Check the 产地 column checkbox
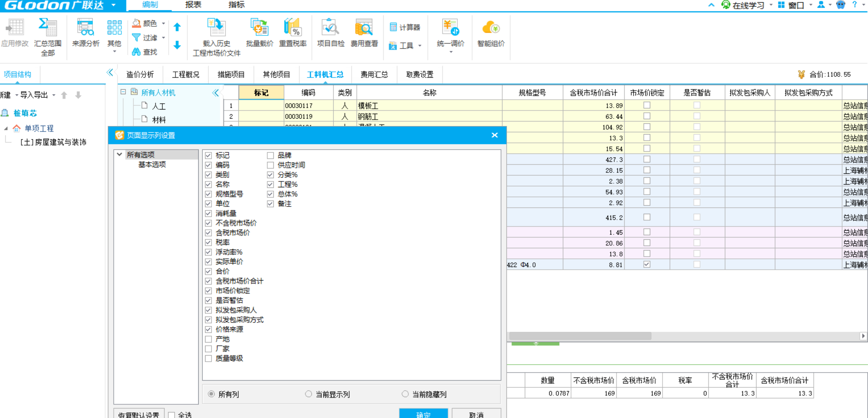Image resolution: width=868 pixels, height=418 pixels. (x=208, y=339)
